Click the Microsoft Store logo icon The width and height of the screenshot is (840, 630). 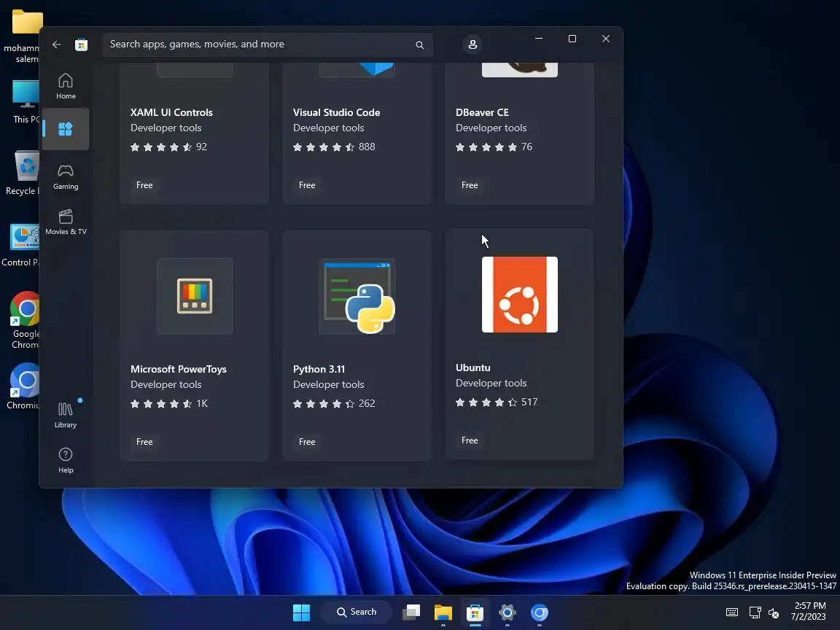tap(82, 44)
